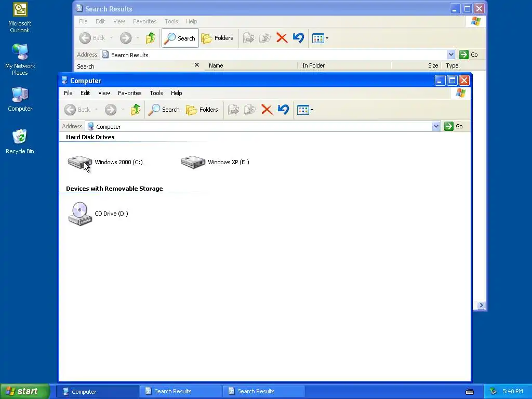The image size is (532, 399).
Task: Click Search button in Computer window toolbar
Action: [164, 110]
